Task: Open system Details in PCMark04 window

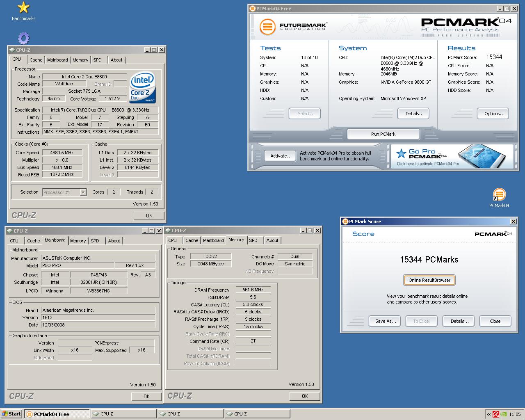Action: point(414,114)
